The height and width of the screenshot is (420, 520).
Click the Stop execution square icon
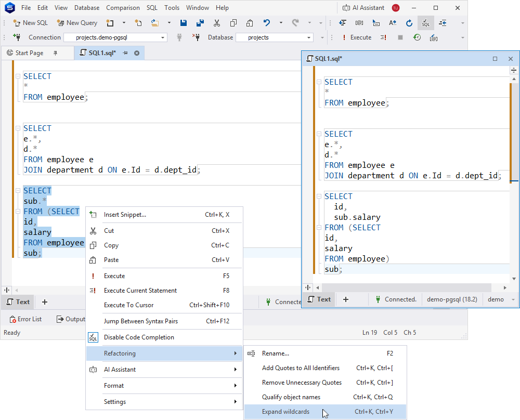[x=400, y=37]
